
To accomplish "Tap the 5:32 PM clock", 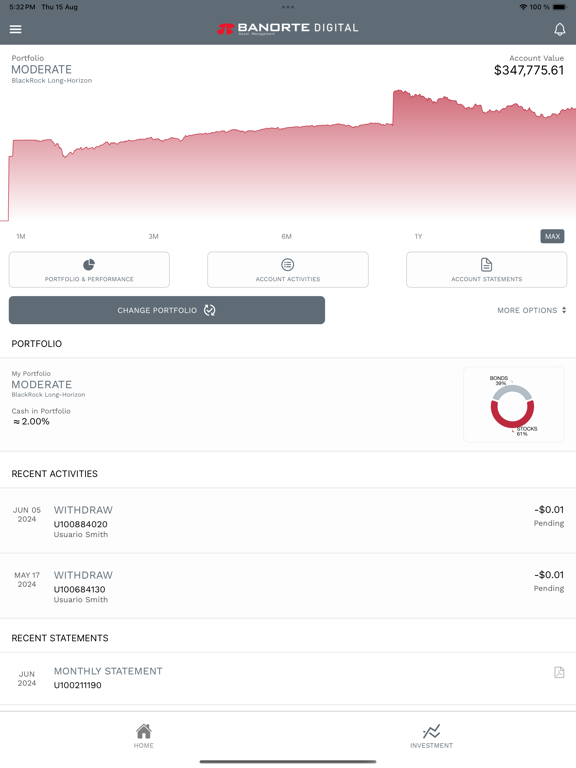I will tap(22, 7).
